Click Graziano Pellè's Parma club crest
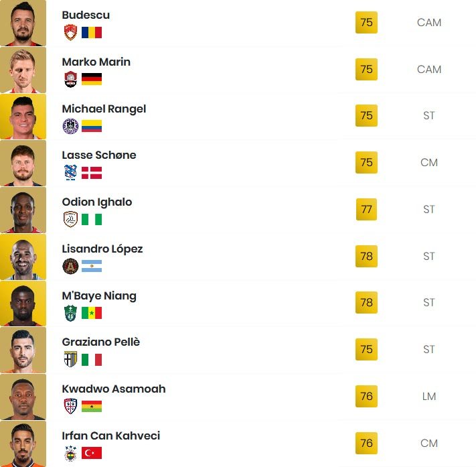476x467 pixels. (70, 359)
